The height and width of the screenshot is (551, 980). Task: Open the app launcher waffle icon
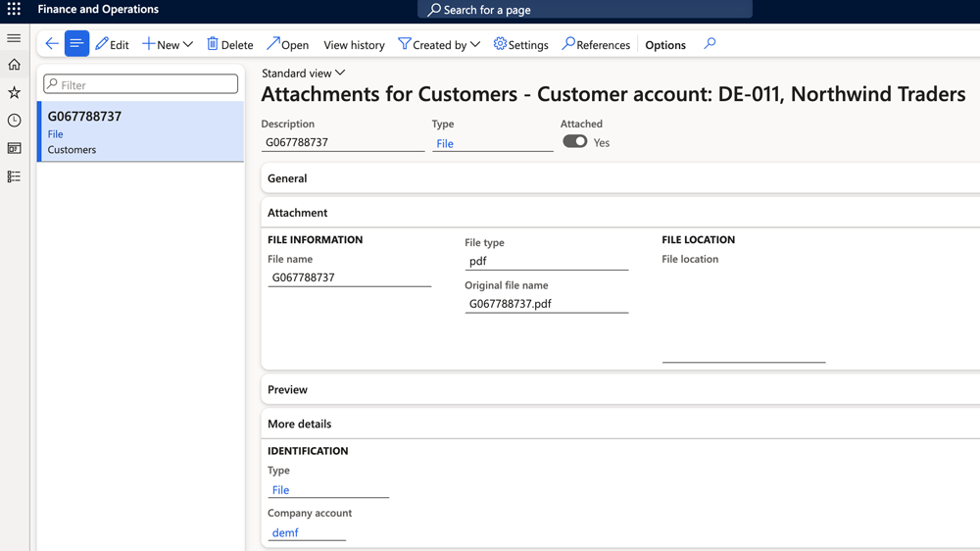pyautogui.click(x=14, y=10)
